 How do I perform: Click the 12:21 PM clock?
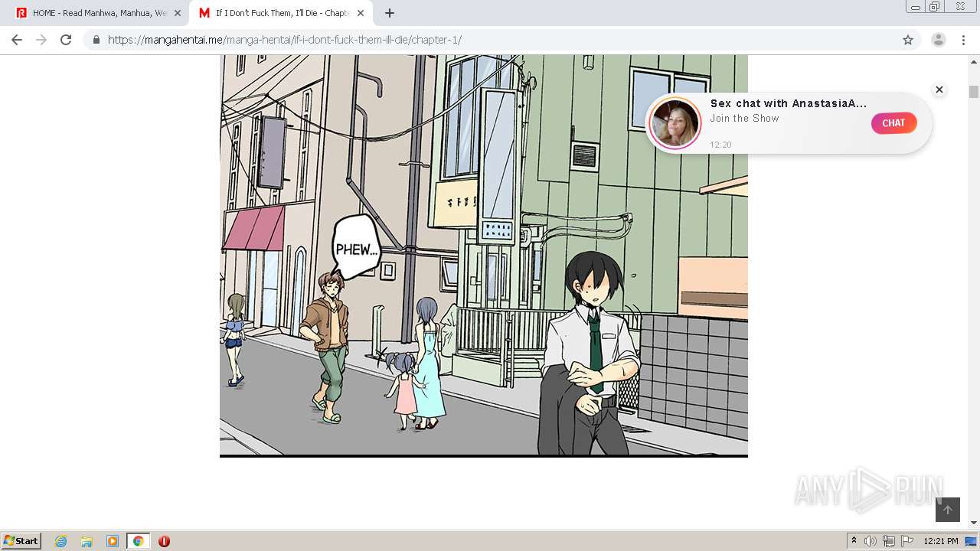[x=941, y=541]
